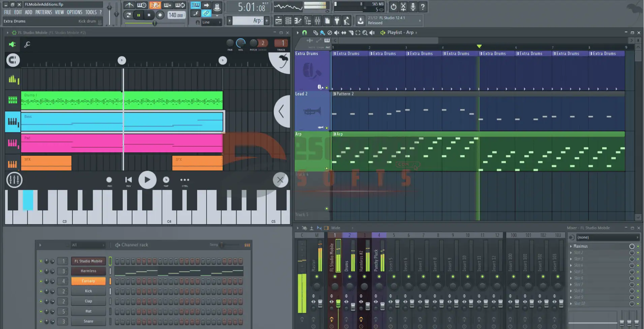Click the tempo field showing 140.000
The width and height of the screenshot is (644, 329).
(176, 15)
